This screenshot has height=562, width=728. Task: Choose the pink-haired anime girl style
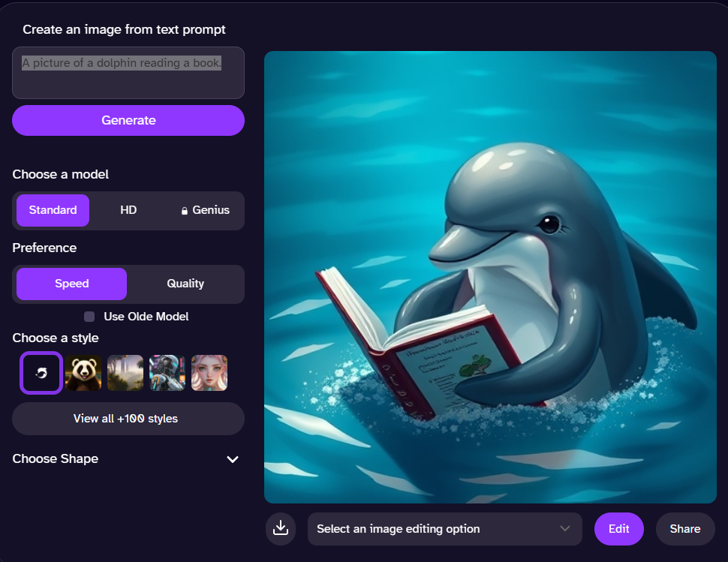[209, 373]
